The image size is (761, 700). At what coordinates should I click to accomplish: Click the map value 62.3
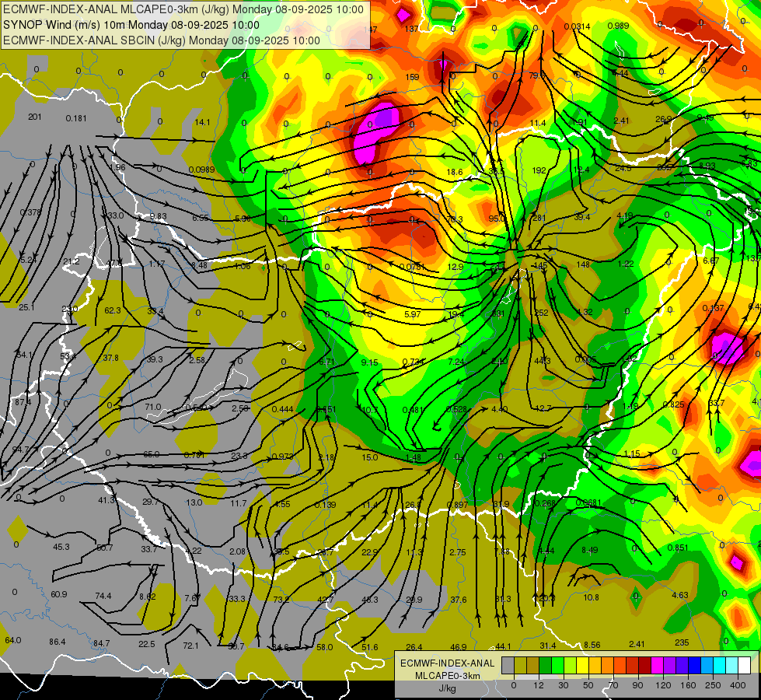coord(113,310)
